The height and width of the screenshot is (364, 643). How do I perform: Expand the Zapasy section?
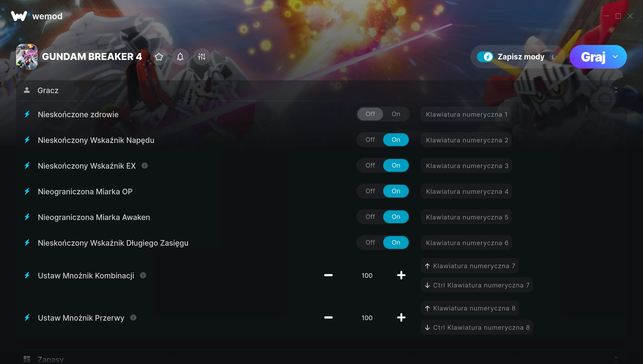click(616, 359)
